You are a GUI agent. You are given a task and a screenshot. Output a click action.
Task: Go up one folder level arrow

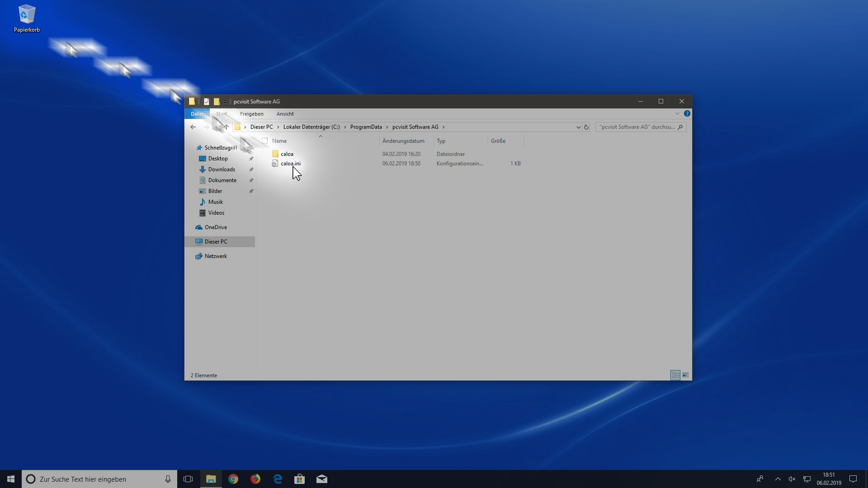click(226, 127)
